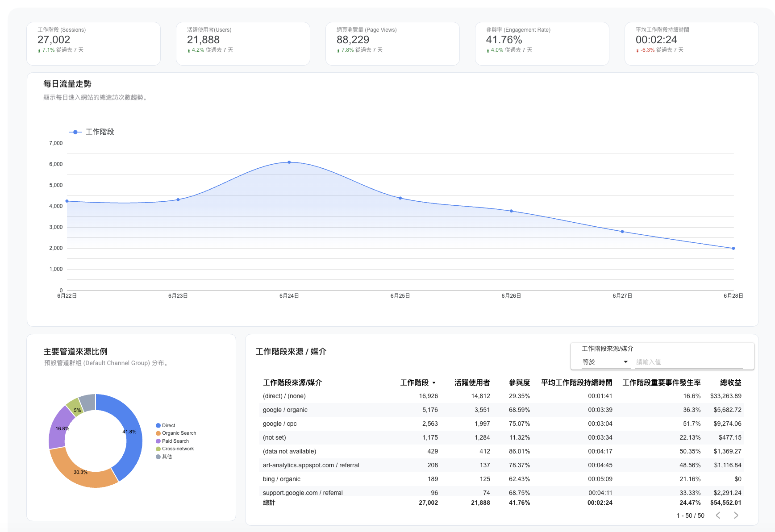
Task: Select the Cross-network legend label
Action: (178, 449)
